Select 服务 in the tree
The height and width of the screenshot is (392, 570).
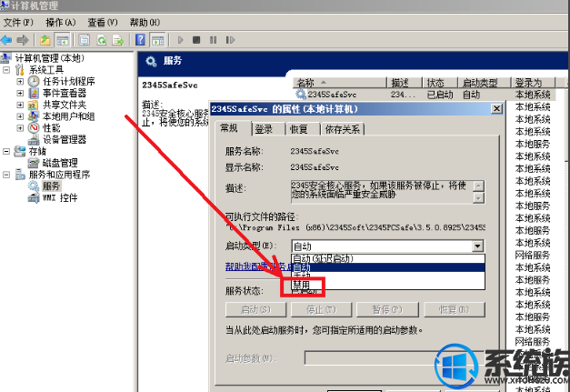[51, 186]
